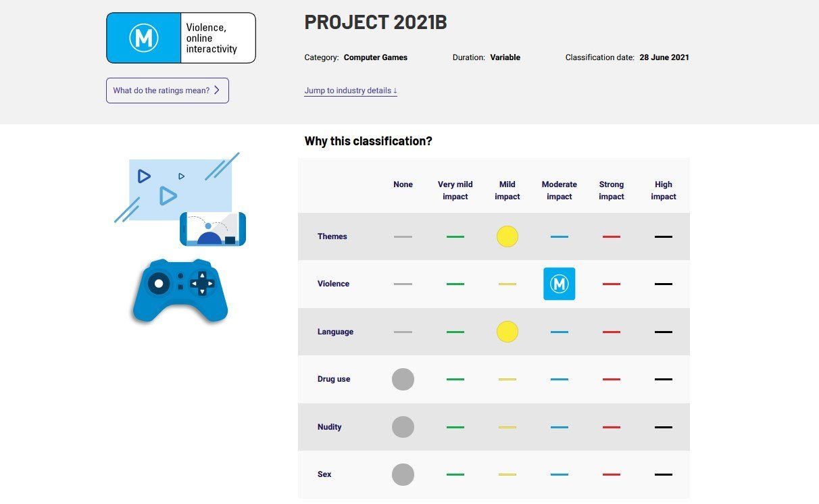
Task: Click the grey circle in Sex row
Action: pos(403,474)
